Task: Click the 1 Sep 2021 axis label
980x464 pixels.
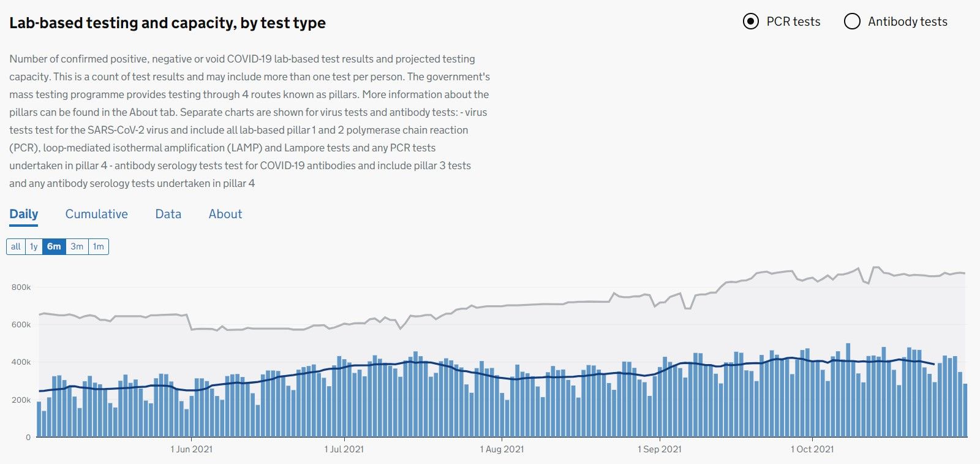Action: pos(660,449)
